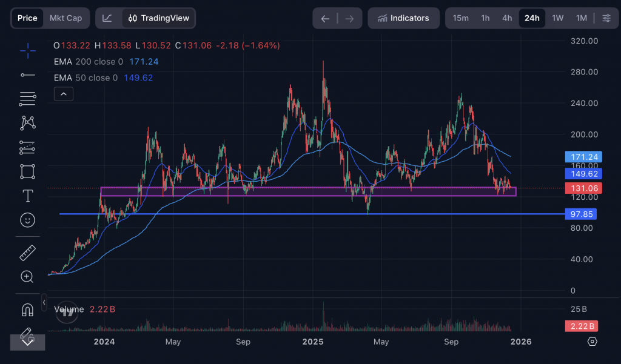
Task: Switch chart to Mkt Cap view
Action: point(65,18)
